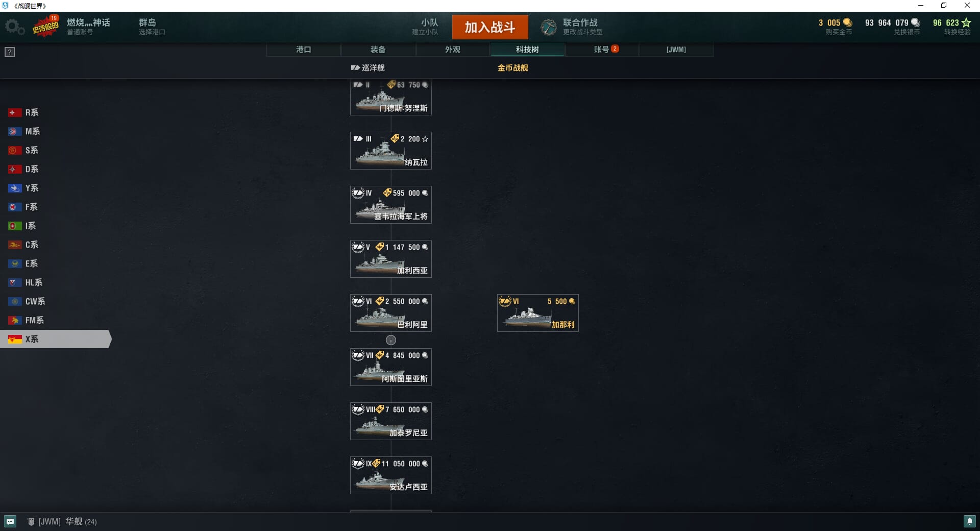Select the 加那利 premium ship thumbnail
Screen dimensions: 980x531
(538, 313)
